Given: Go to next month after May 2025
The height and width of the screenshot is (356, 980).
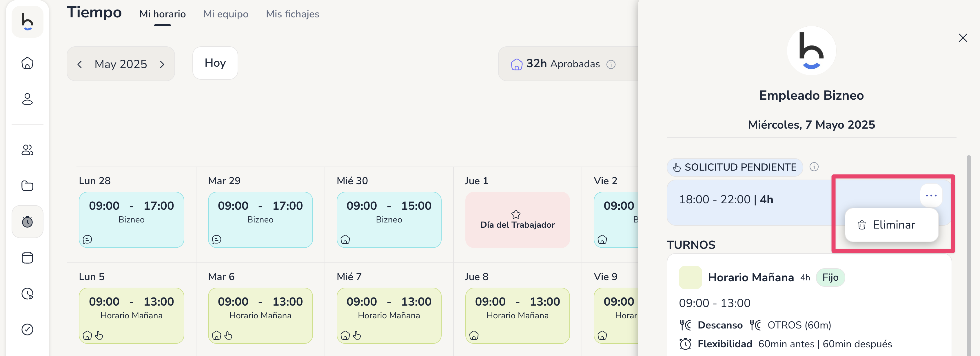Looking at the screenshot, I should coord(162,64).
